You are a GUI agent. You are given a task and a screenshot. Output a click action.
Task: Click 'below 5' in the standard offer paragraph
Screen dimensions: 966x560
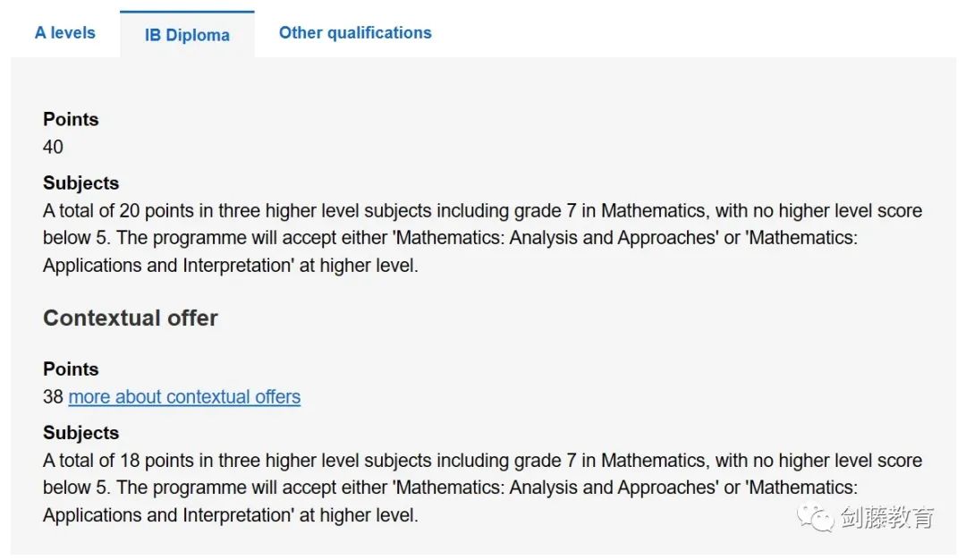(76, 238)
